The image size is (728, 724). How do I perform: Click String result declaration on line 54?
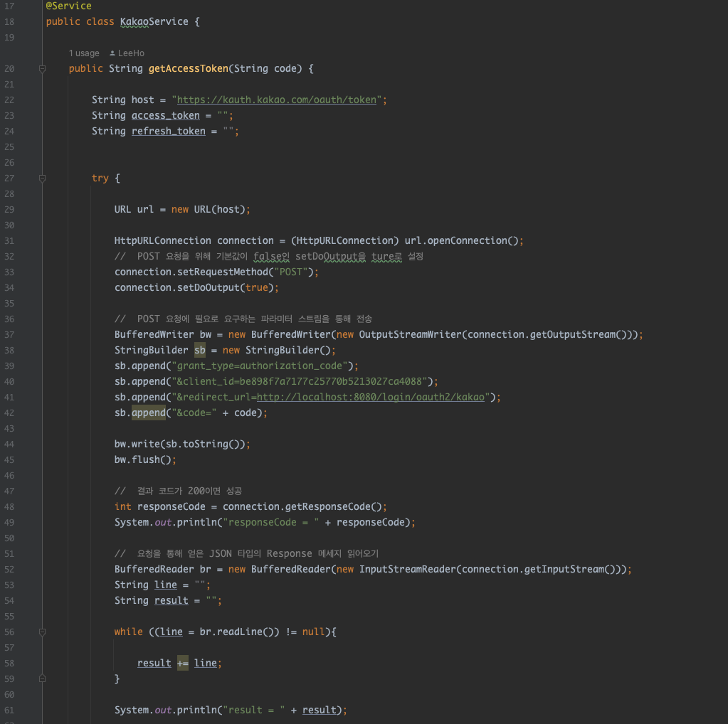point(168,600)
